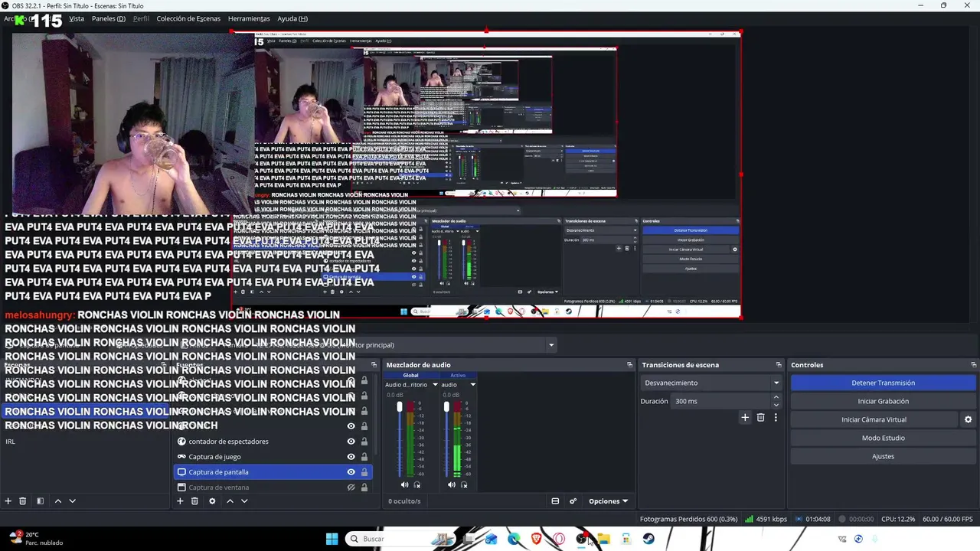Add a scene transition with the plus icon
The height and width of the screenshot is (551, 980).
pos(745,418)
